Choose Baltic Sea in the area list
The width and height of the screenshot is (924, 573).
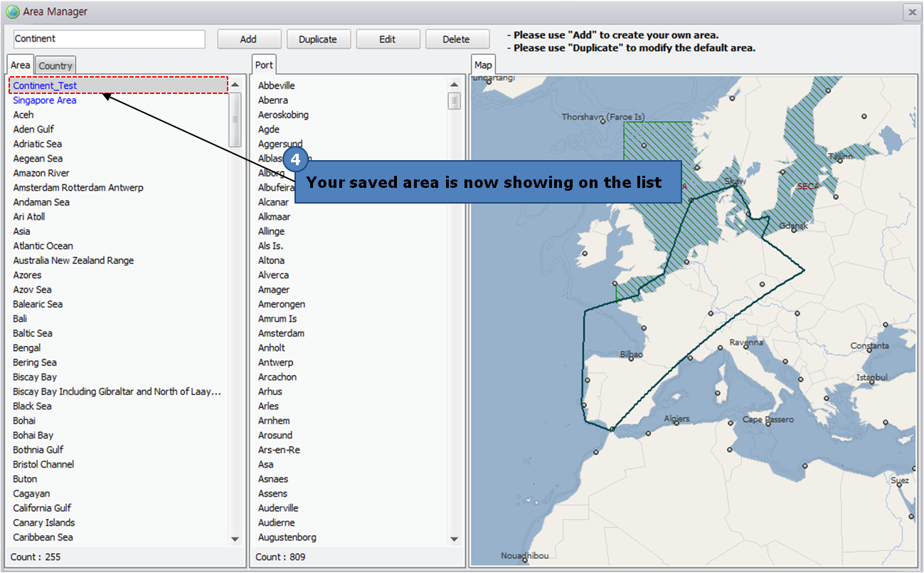[x=33, y=333]
